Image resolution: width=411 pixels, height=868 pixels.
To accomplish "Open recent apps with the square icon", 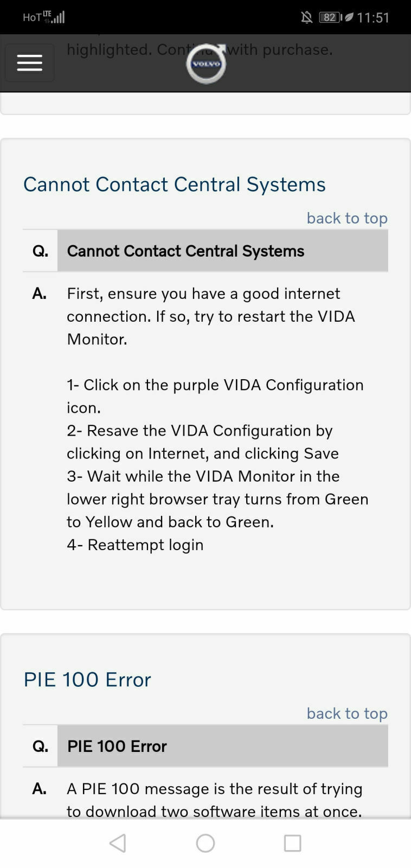I will click(x=292, y=843).
